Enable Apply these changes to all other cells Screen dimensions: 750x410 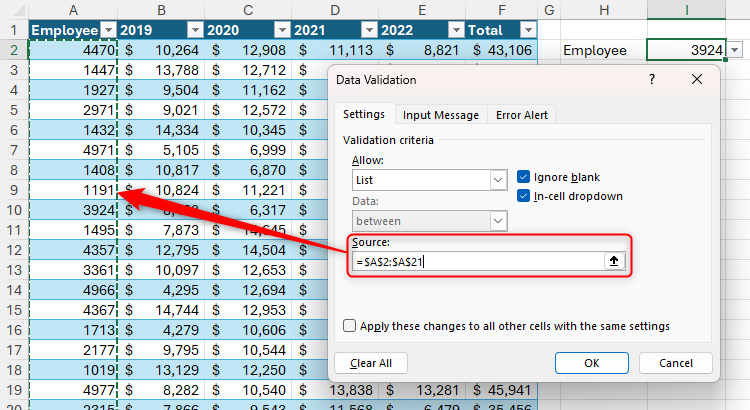click(349, 326)
